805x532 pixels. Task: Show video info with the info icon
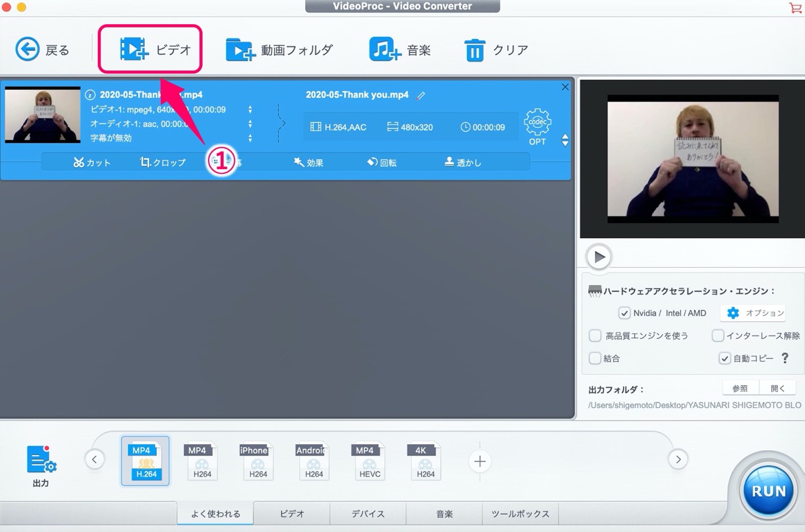click(x=91, y=95)
